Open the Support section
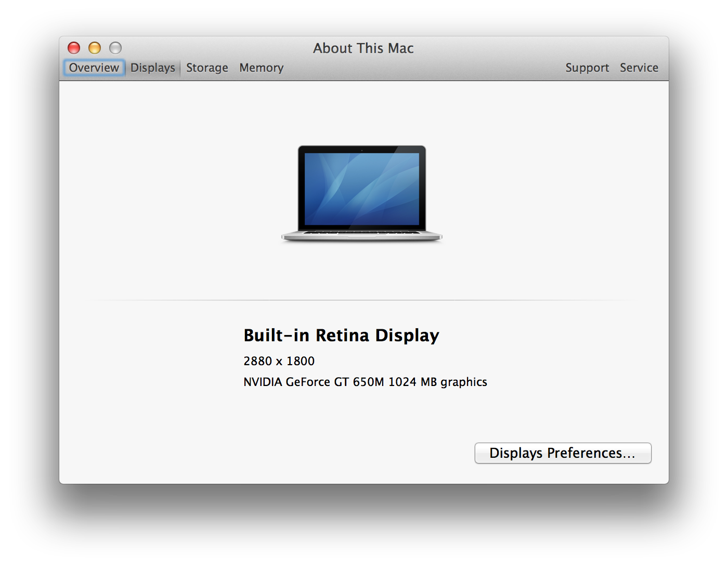The height and width of the screenshot is (566, 728). 587,68
